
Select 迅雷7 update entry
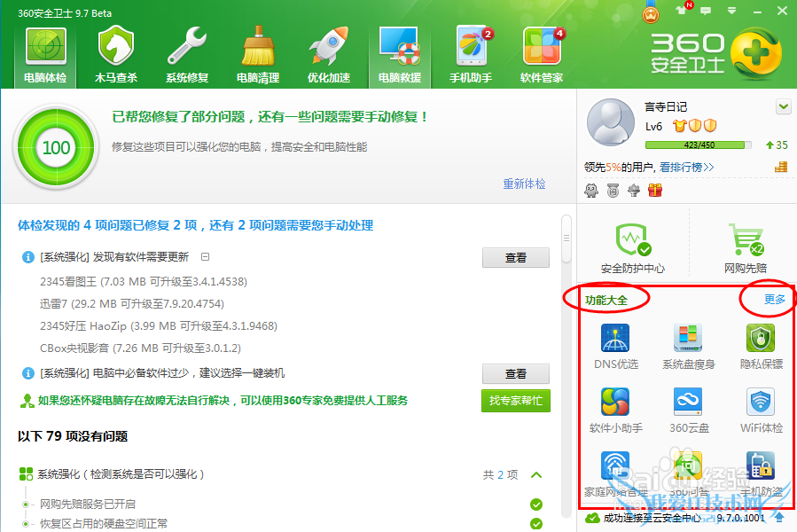[131, 304]
